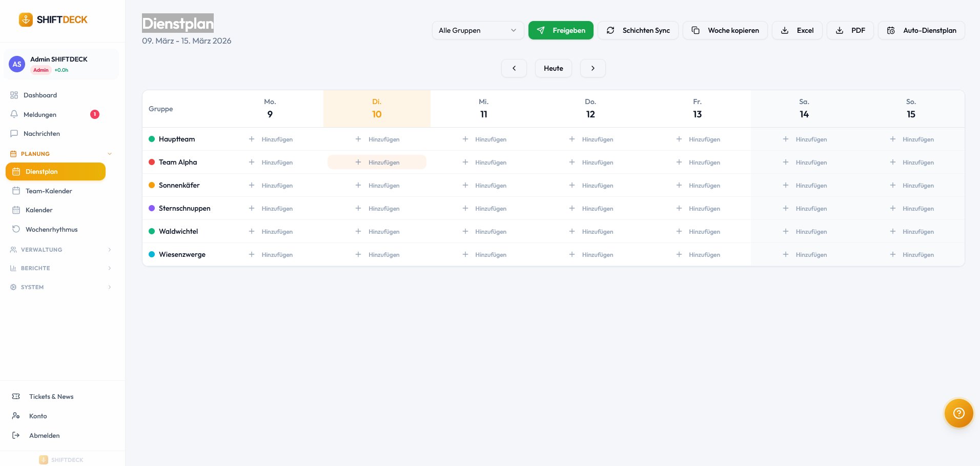Click the red Team Alpha color dot

152,162
